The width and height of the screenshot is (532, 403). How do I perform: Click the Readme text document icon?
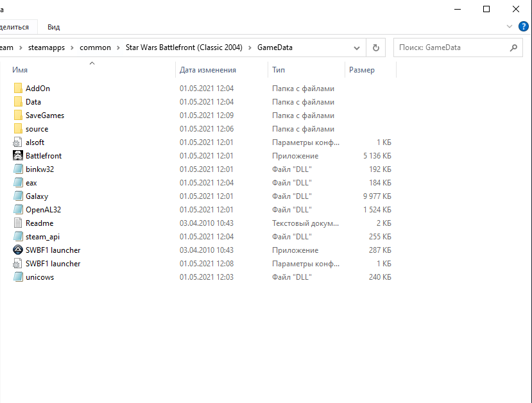pyautogui.click(x=18, y=223)
